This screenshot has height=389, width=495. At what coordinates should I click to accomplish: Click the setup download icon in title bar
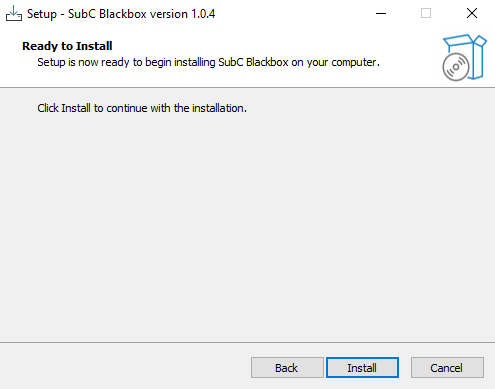[14, 14]
